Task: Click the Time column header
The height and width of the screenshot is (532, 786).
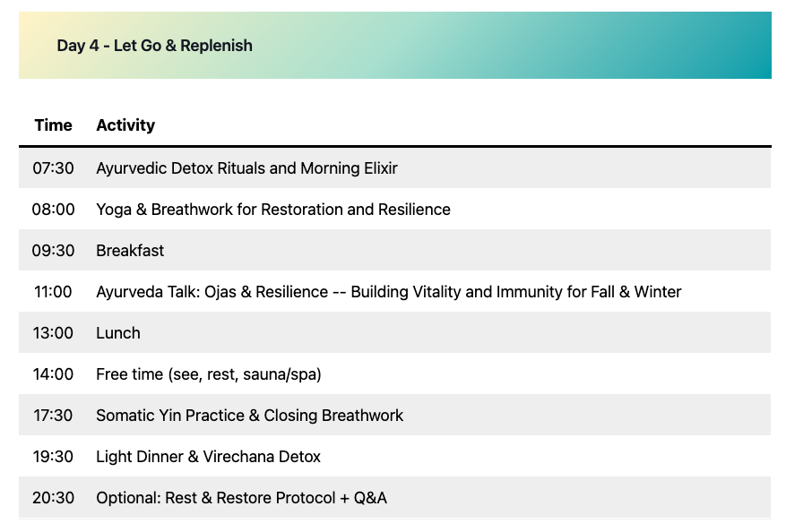Action: point(53,125)
